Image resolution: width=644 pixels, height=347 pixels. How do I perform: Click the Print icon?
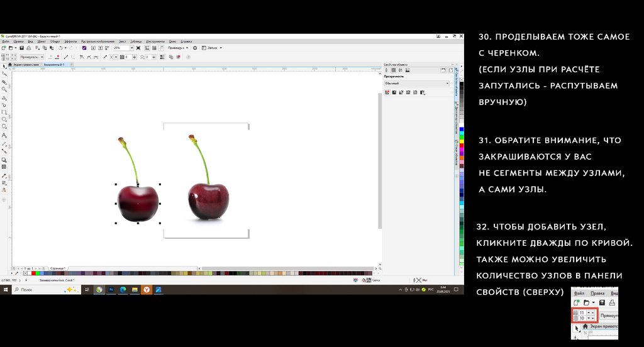tap(29, 48)
